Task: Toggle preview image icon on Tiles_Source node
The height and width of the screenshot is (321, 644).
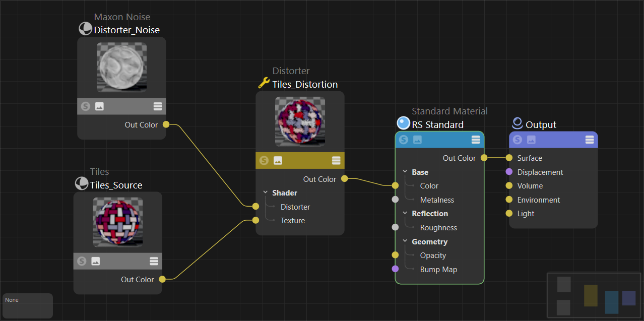Action: coord(96,261)
